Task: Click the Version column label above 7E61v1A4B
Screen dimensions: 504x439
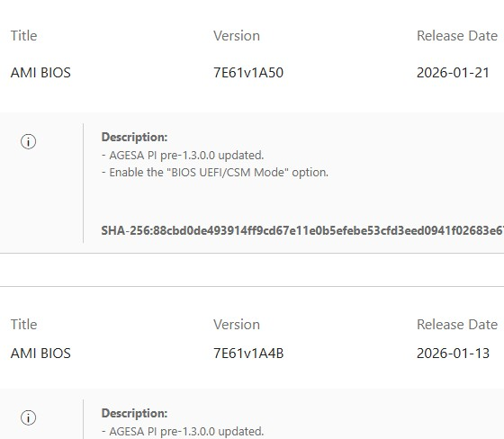Action: point(237,325)
